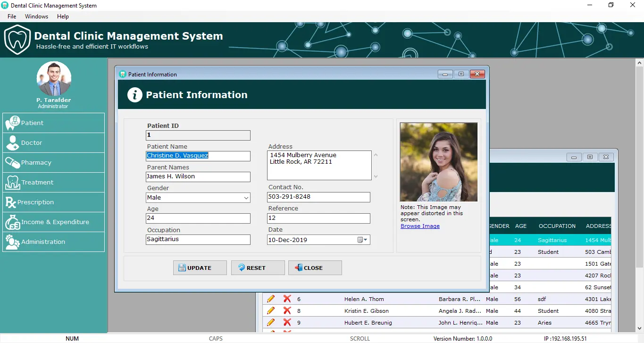Open the Administration section in sidebar

[53, 242]
